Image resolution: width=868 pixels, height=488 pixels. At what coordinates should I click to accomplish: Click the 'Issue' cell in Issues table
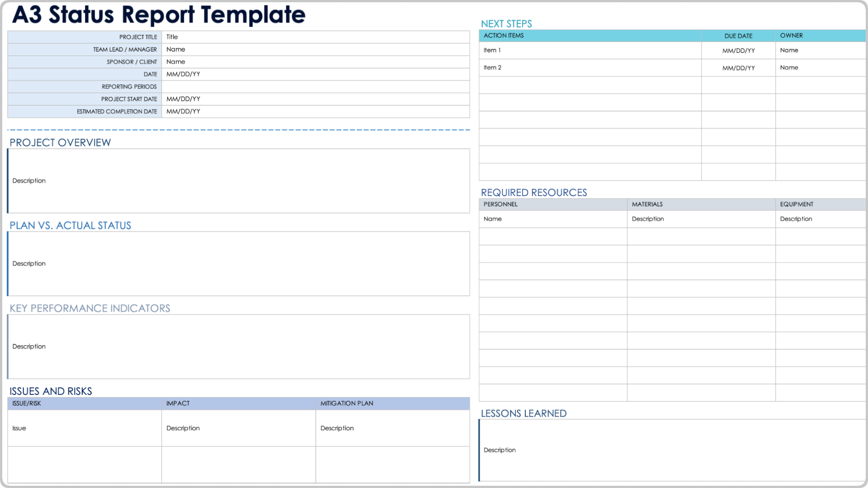[x=85, y=428]
